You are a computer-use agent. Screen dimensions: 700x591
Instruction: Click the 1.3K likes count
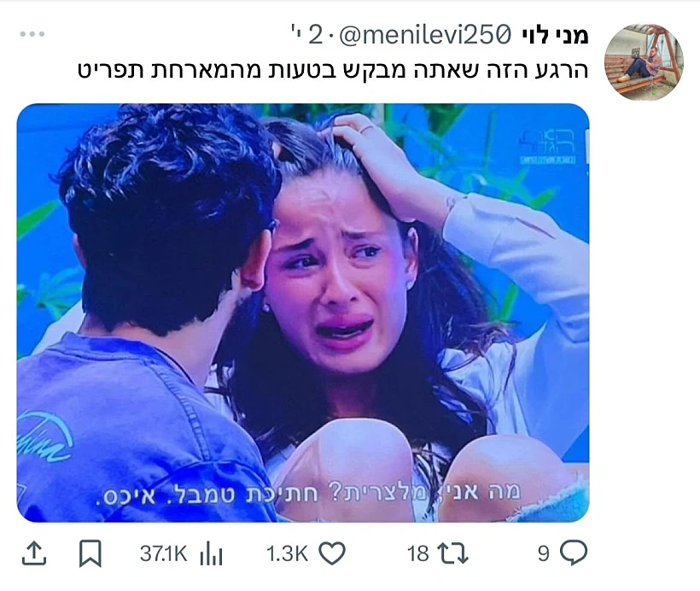click(287, 554)
